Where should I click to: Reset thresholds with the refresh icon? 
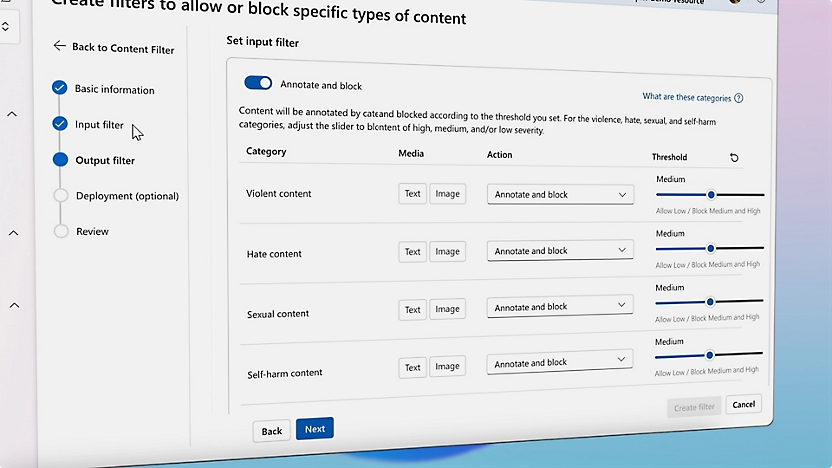(x=734, y=158)
